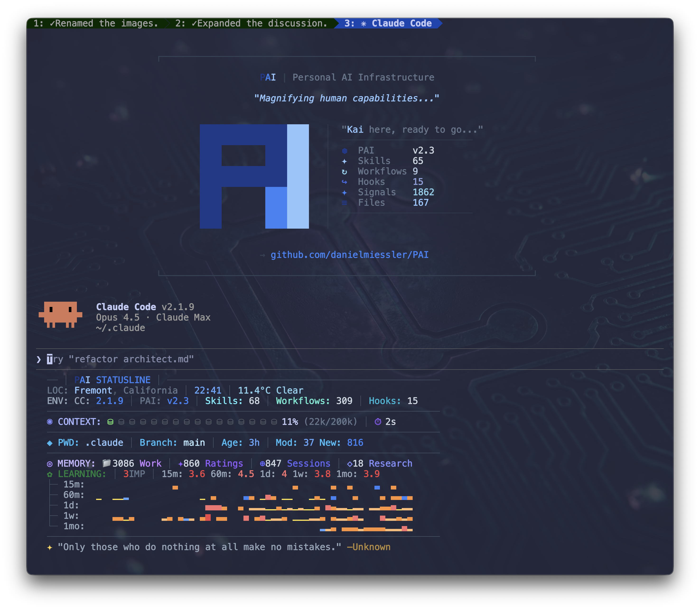The height and width of the screenshot is (610, 700).
Task: Click the sparkle icon beside Skills 65
Action: tap(344, 161)
